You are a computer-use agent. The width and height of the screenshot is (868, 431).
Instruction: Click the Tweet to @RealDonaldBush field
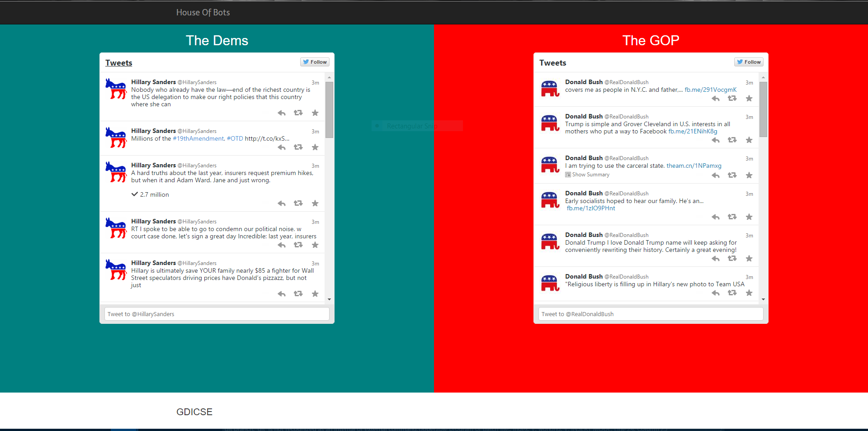click(x=651, y=314)
